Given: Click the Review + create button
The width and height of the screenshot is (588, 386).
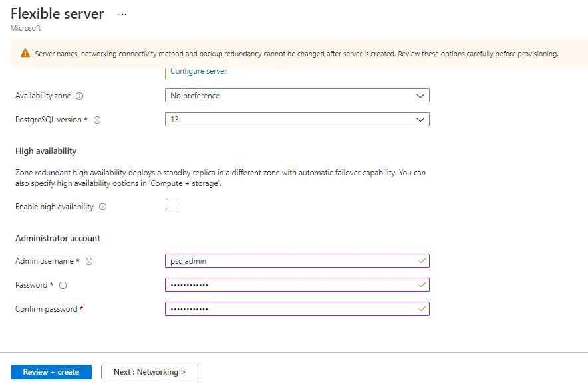Looking at the screenshot, I should (x=51, y=372).
